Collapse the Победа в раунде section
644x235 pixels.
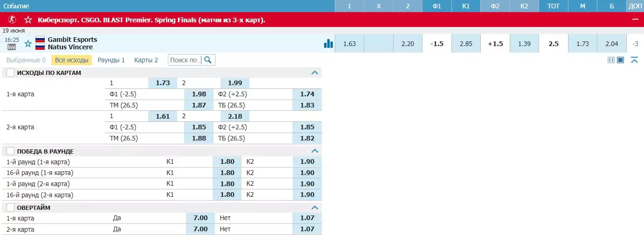coord(315,151)
